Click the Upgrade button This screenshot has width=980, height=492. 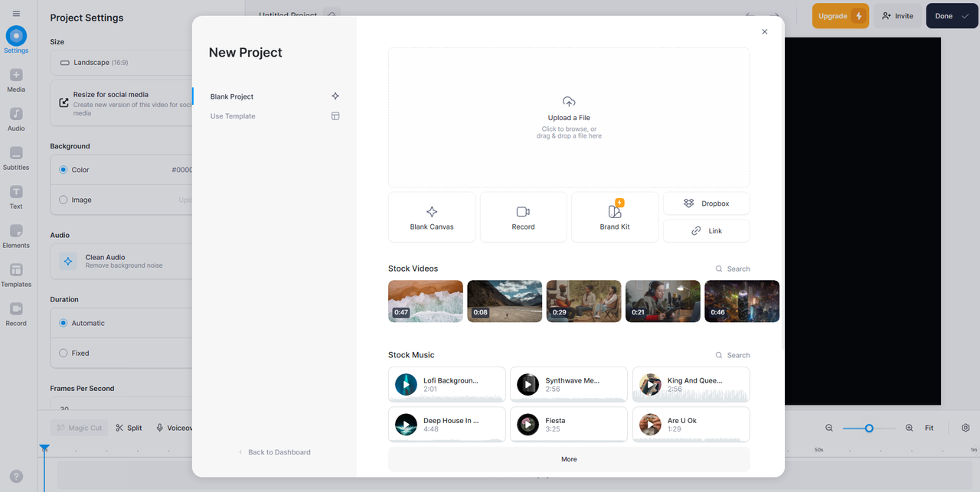(841, 16)
